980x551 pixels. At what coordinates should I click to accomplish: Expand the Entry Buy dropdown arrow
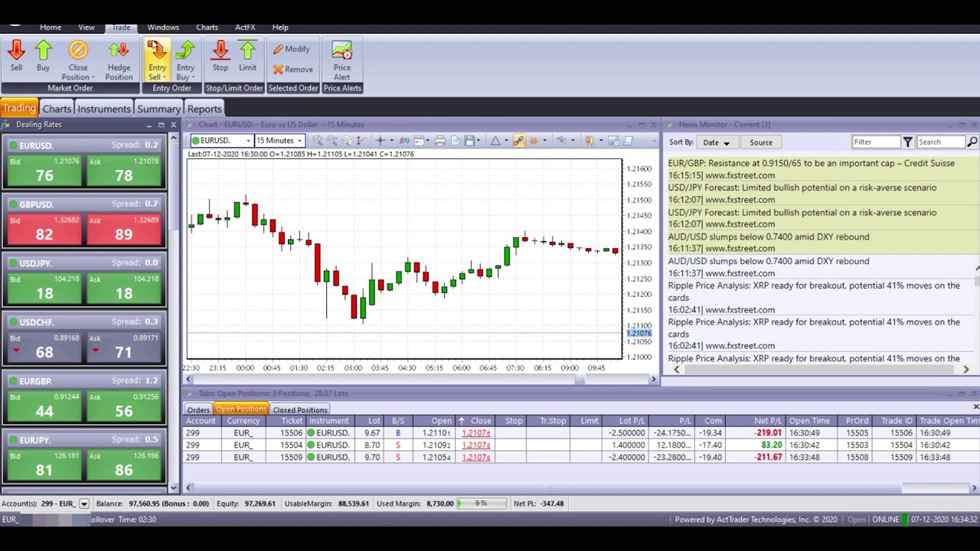pos(194,77)
